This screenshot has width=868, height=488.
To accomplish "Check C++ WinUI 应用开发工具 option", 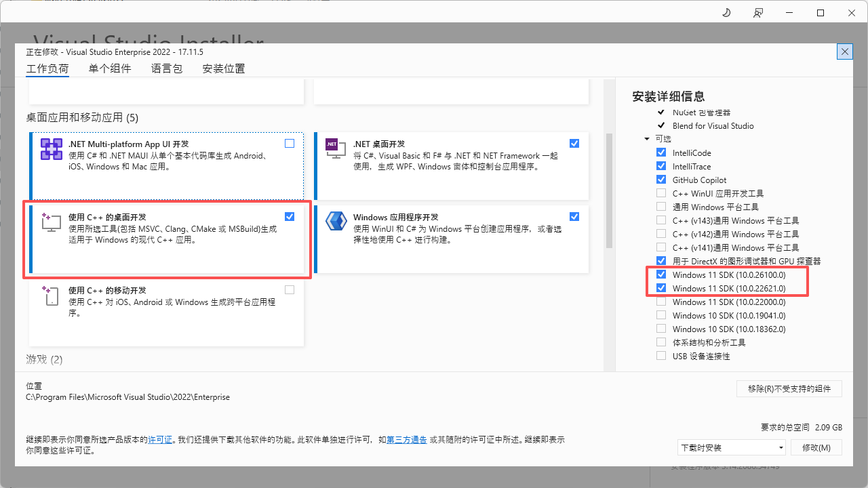I will pyautogui.click(x=661, y=193).
